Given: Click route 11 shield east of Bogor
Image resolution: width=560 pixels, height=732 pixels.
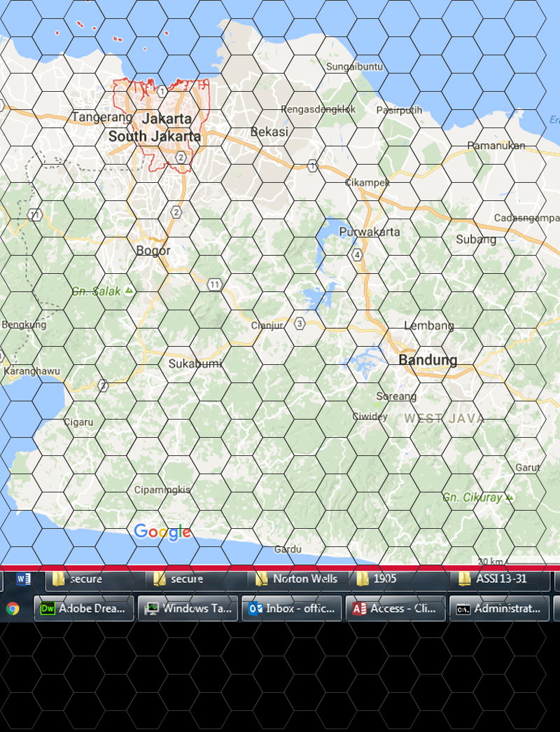Looking at the screenshot, I should click(214, 284).
